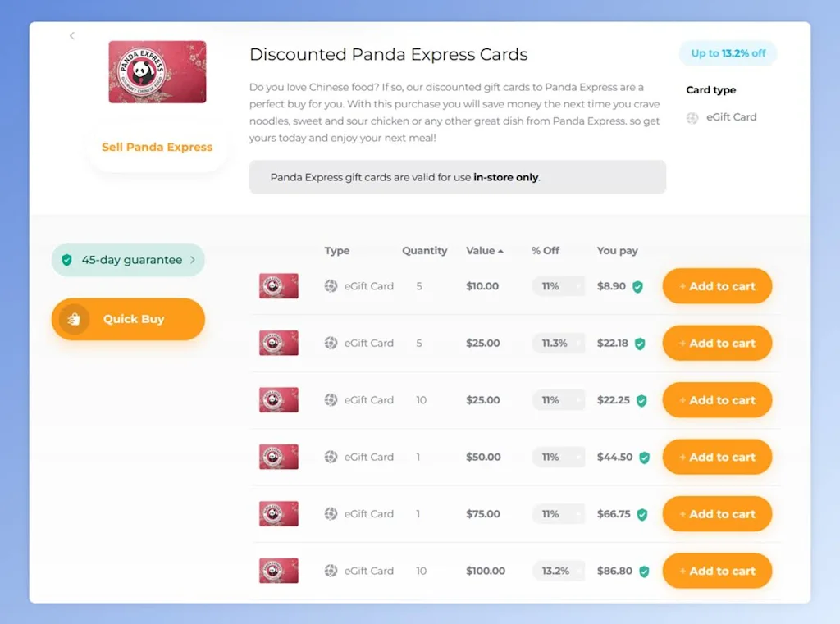
Task: Click the large Panda Express card image
Action: 157,71
